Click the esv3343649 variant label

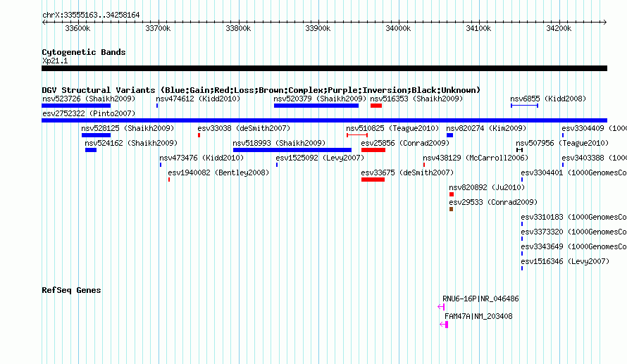(574, 246)
